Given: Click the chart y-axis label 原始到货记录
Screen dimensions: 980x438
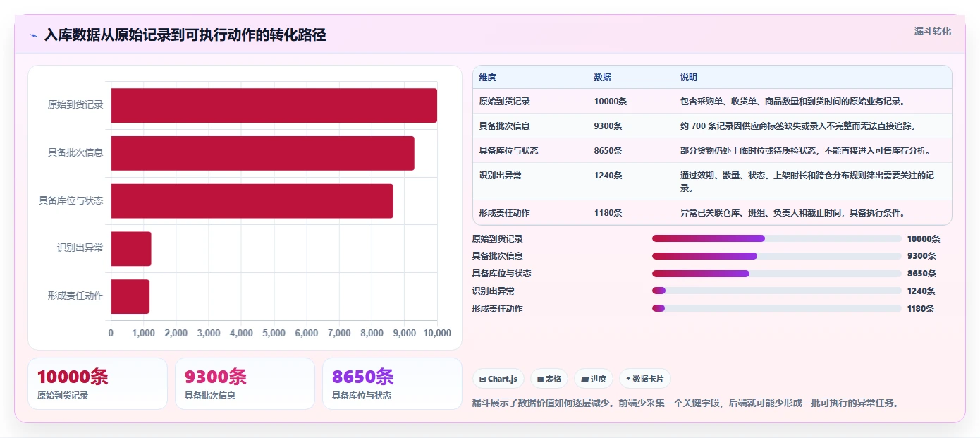Looking at the screenshot, I should (x=75, y=105).
